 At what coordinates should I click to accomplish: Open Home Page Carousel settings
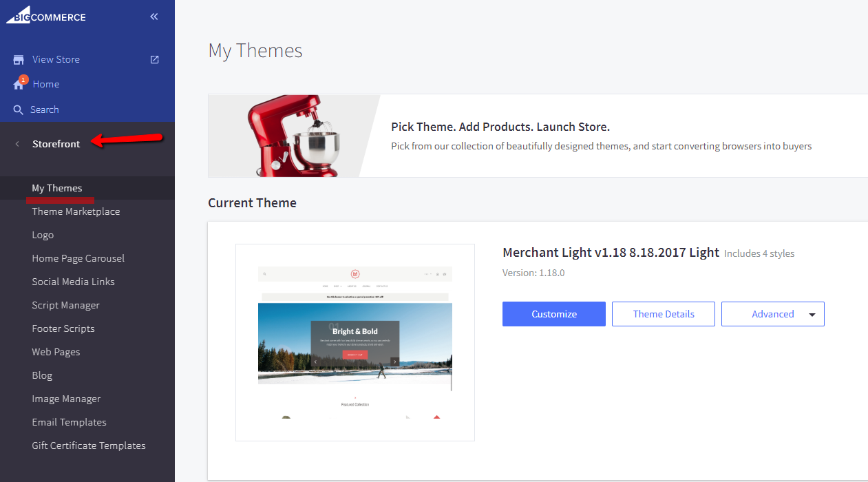[x=78, y=258]
